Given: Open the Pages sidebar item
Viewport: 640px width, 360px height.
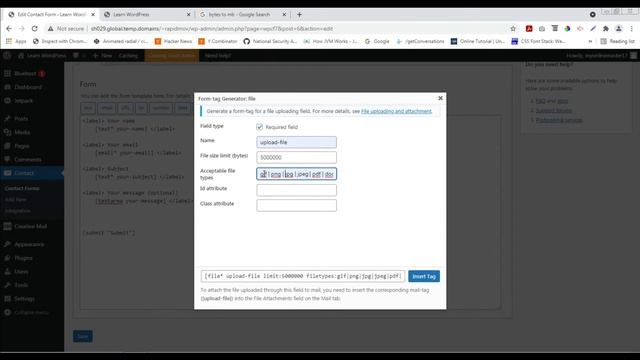Looking at the screenshot, I should coord(22,146).
